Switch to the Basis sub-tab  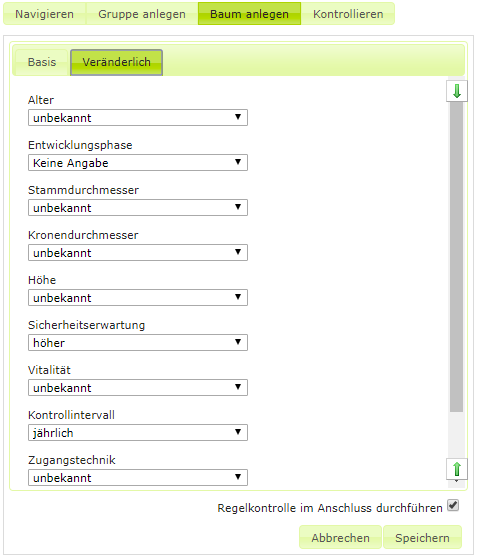point(42,62)
